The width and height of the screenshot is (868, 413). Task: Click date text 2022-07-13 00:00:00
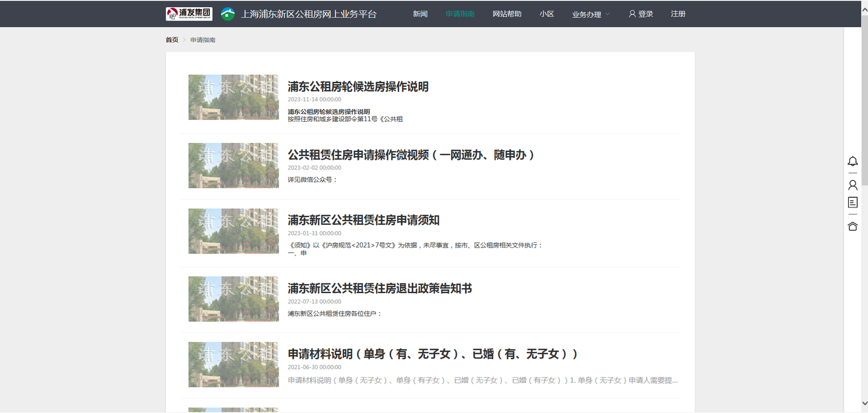(x=314, y=301)
